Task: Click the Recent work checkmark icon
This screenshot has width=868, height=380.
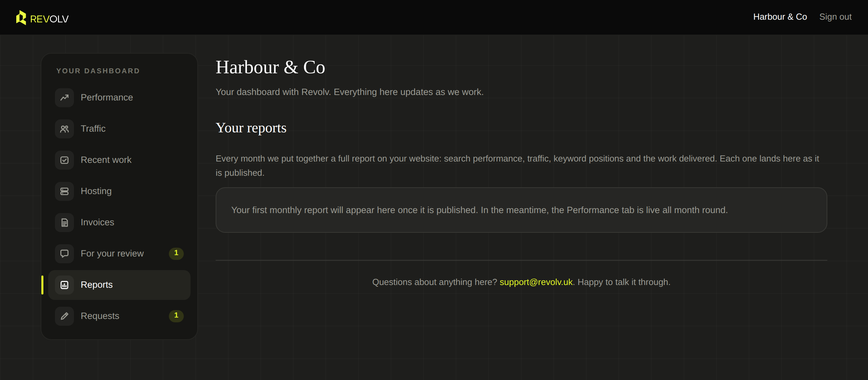Action: tap(64, 160)
